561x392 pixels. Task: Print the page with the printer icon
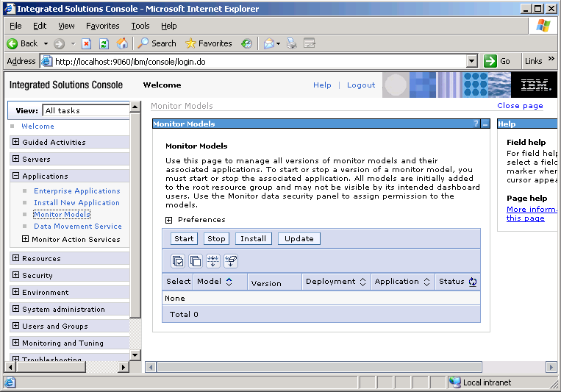coord(292,43)
